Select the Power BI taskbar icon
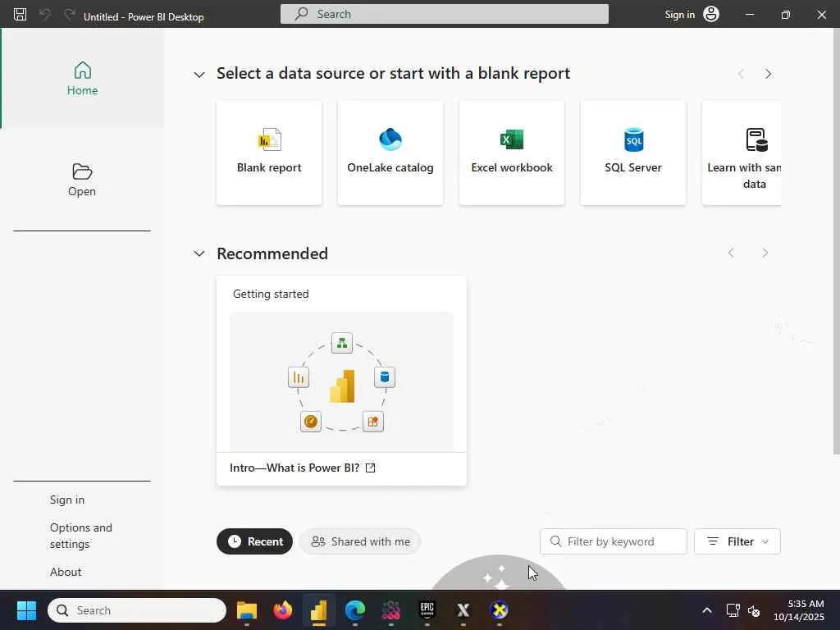Image resolution: width=840 pixels, height=630 pixels. pos(319,610)
